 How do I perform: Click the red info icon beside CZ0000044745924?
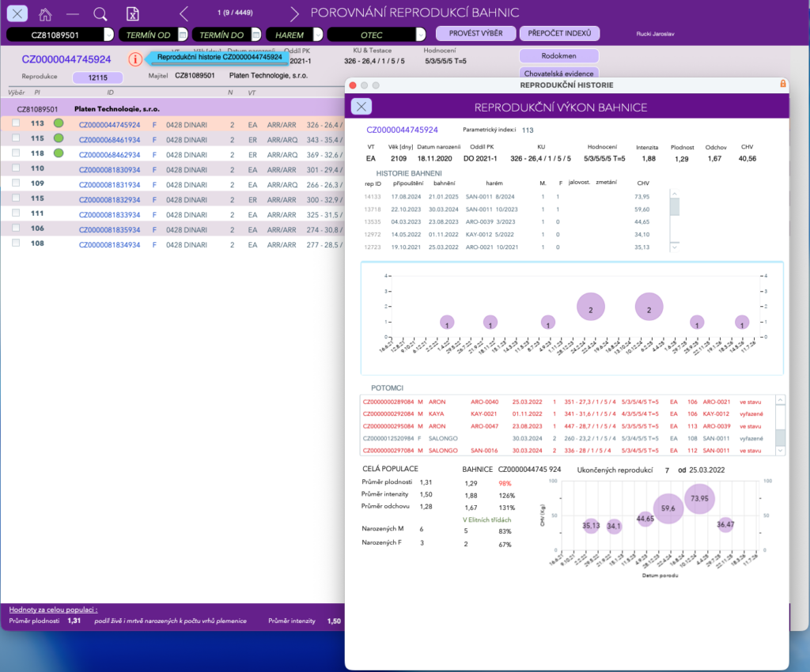[x=135, y=59]
